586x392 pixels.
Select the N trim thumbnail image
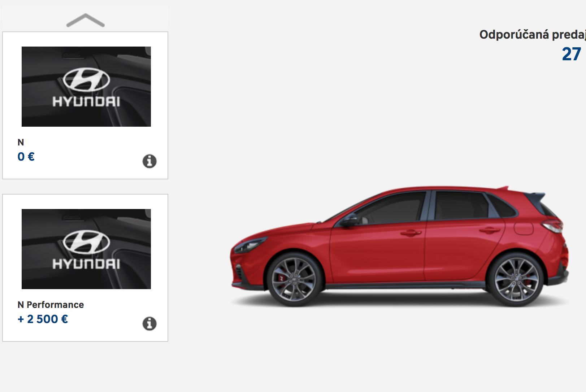[86, 87]
